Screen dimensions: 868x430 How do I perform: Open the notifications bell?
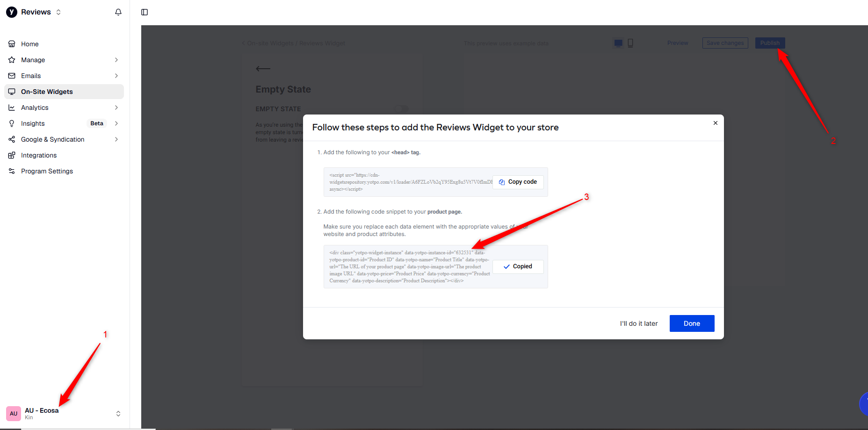click(x=118, y=12)
